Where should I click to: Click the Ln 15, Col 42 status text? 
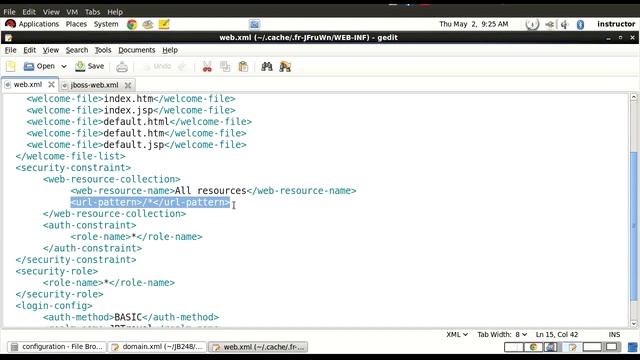(557, 334)
